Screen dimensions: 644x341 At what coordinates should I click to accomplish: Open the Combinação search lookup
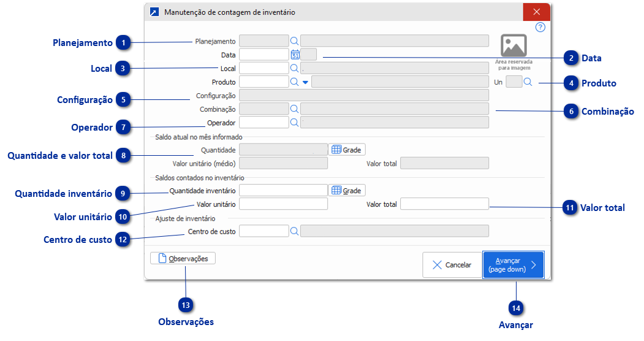[x=294, y=109]
